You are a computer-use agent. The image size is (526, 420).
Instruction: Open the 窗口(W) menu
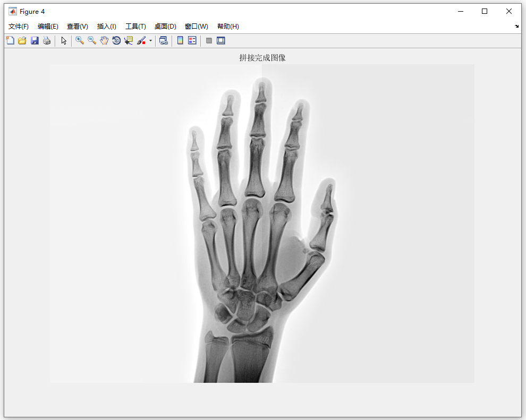(196, 26)
